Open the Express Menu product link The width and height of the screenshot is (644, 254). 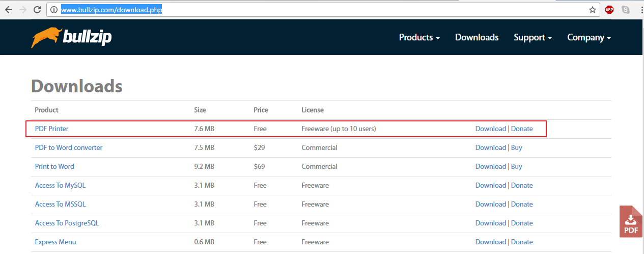coord(55,242)
